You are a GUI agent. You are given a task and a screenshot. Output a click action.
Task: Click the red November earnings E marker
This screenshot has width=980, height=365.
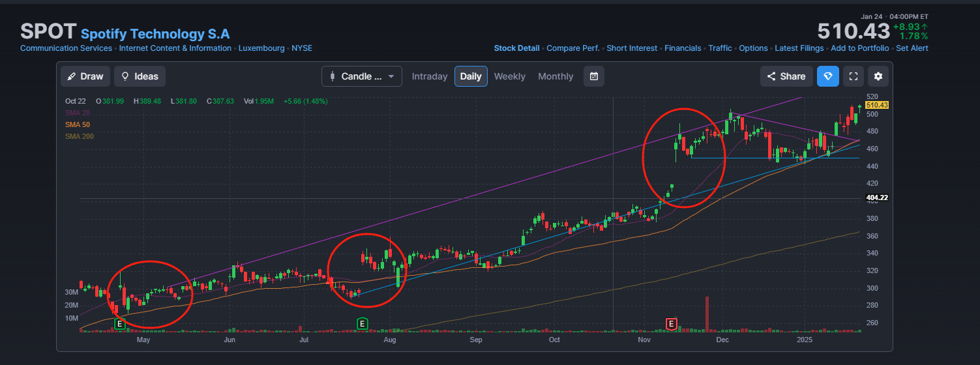click(670, 323)
